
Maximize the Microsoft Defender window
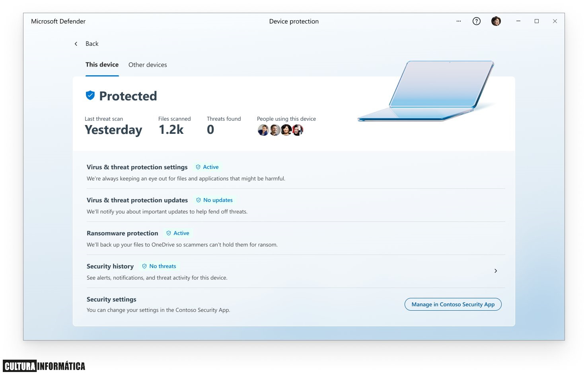(537, 21)
